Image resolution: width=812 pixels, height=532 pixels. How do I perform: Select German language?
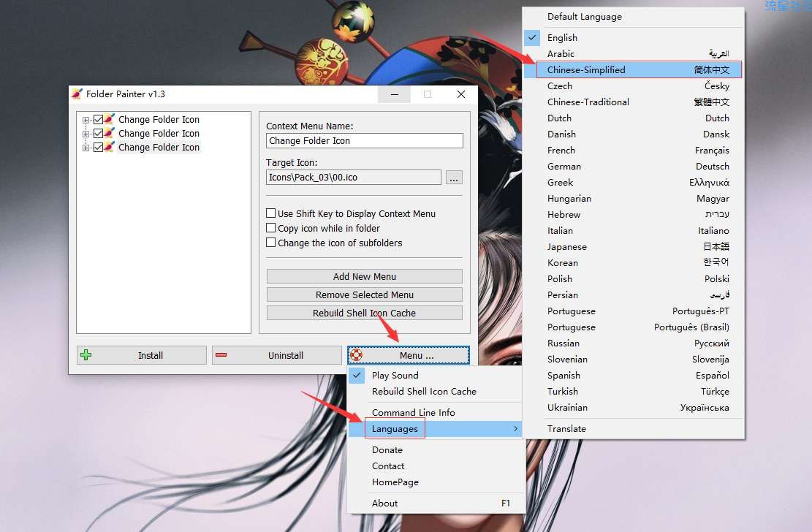point(634,166)
